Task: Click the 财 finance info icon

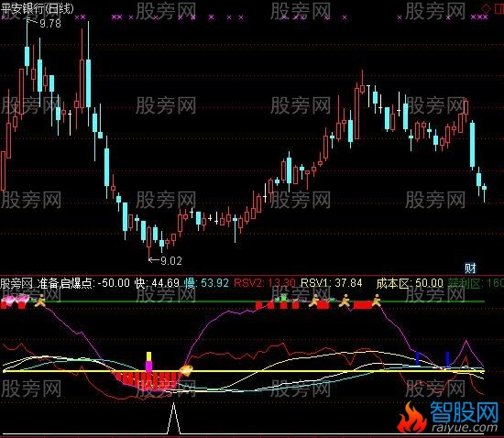Action: click(x=470, y=268)
